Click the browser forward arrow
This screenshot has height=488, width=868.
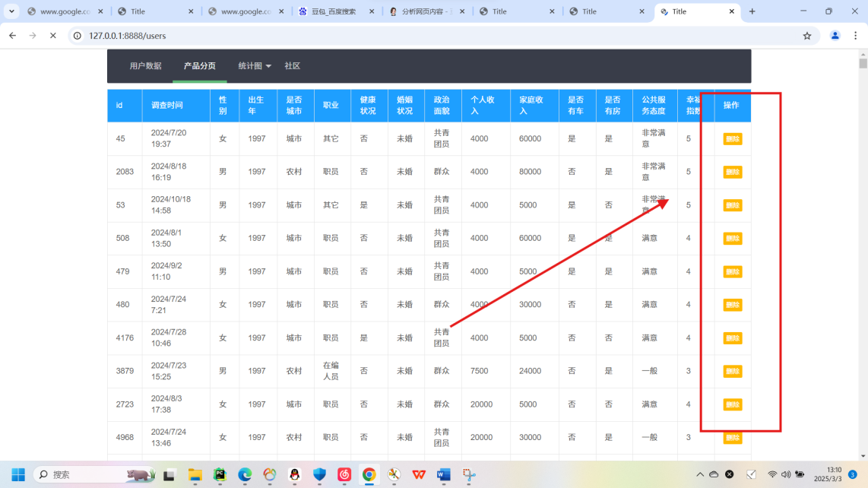coord(33,36)
